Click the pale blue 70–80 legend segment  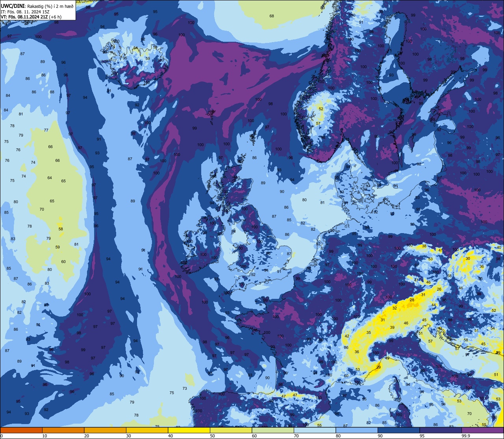click(315, 430)
